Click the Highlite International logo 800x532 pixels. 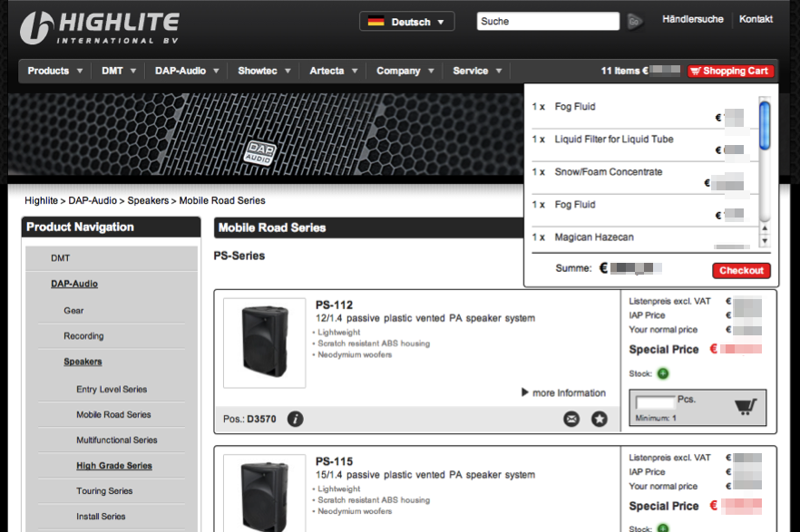[100, 27]
